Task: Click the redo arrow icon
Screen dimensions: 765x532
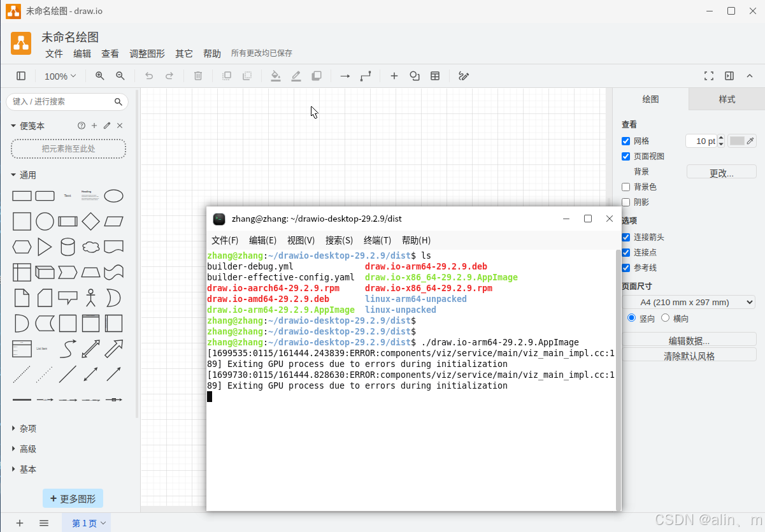Action: point(169,76)
